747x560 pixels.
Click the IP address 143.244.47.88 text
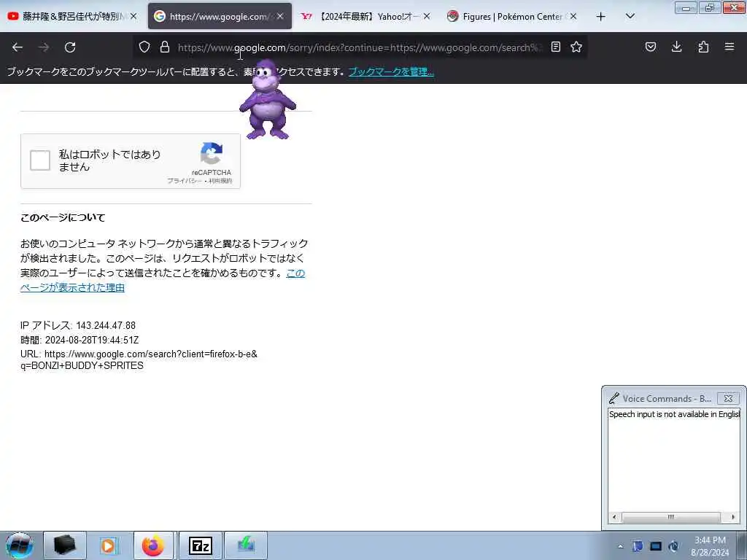(x=106, y=325)
